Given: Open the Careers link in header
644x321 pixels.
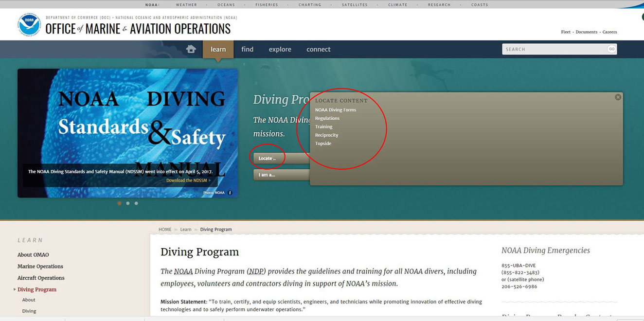Looking at the screenshot, I should (x=609, y=32).
